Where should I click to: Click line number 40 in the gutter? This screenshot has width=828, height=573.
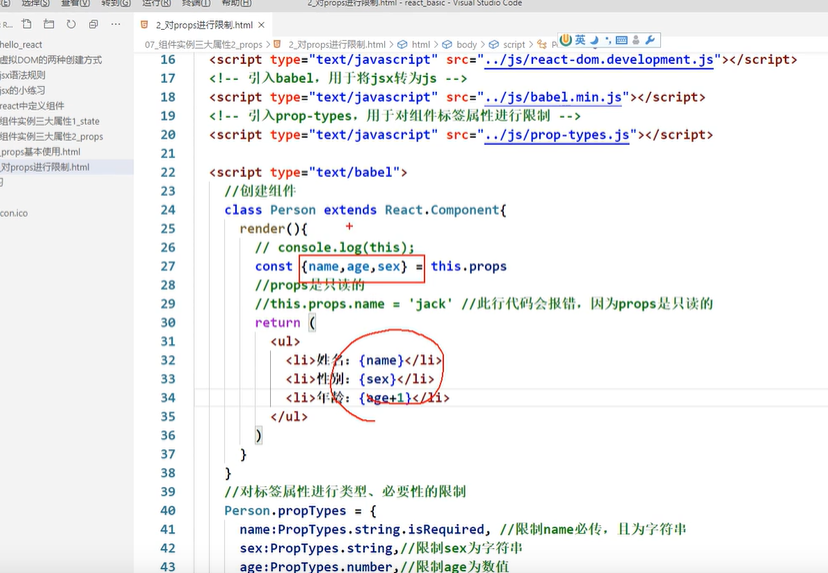pos(168,511)
